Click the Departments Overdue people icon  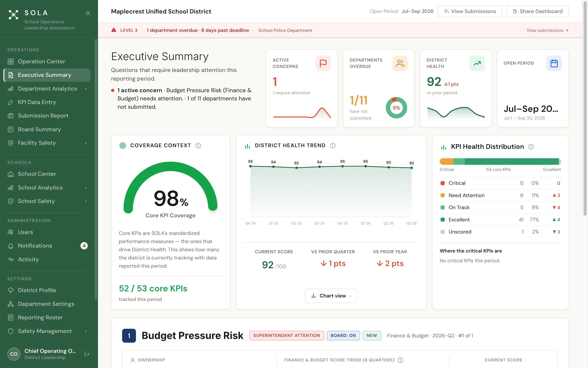point(400,63)
